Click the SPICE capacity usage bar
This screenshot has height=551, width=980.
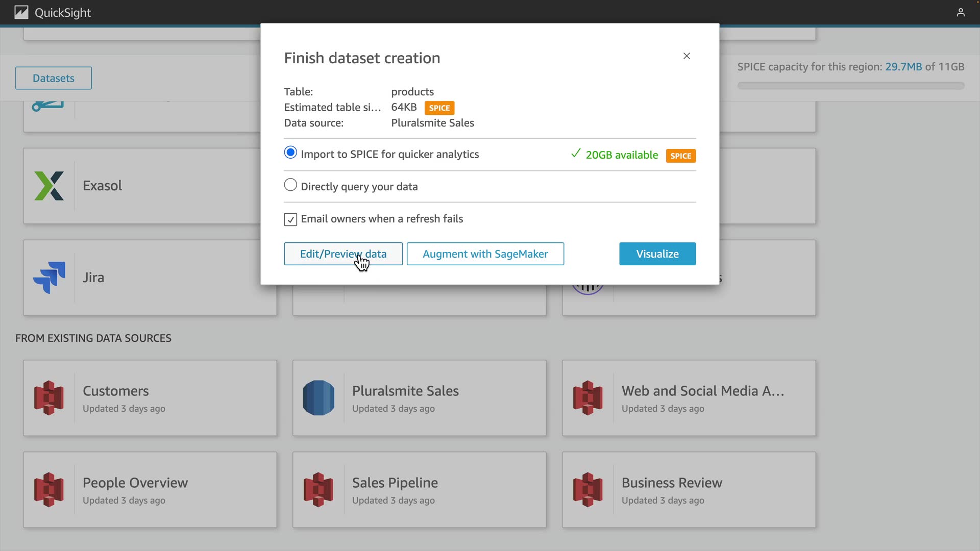850,86
